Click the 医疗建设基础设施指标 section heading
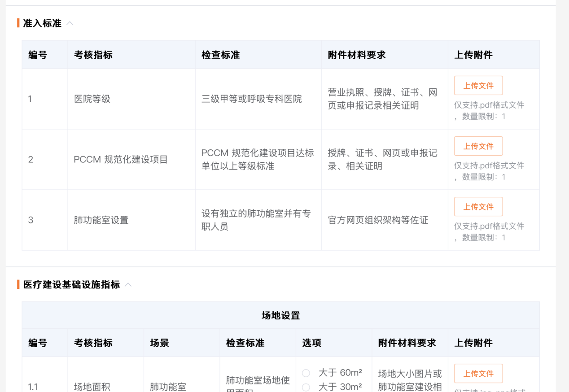 pos(71,285)
